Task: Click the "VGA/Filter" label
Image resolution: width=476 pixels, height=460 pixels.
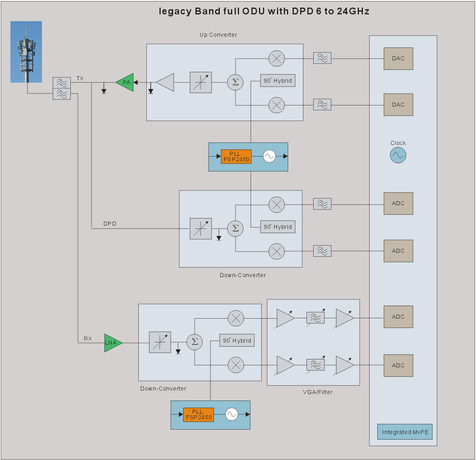Action: point(318,393)
